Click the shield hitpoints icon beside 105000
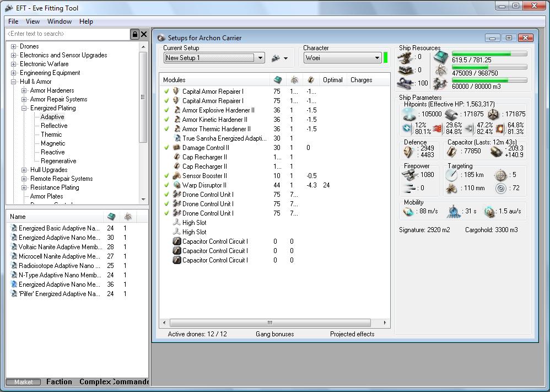 click(409, 114)
